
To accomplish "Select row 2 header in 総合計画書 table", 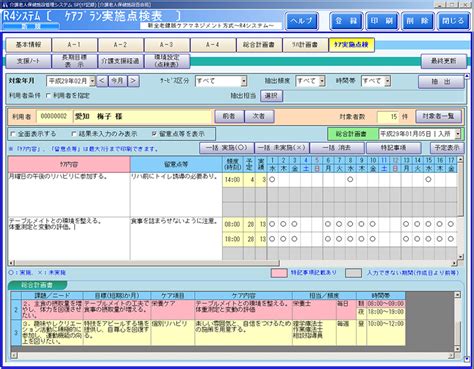I will [16, 310].
